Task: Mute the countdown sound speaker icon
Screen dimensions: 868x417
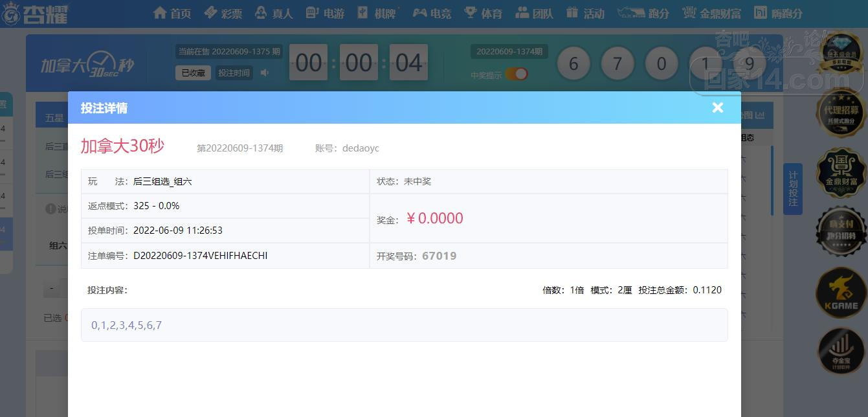Action: pyautogui.click(x=265, y=73)
